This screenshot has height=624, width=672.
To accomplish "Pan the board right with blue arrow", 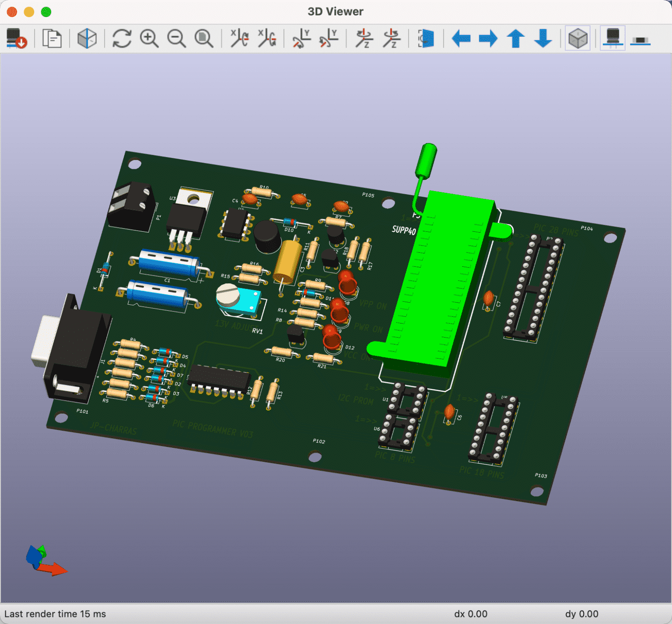I will coord(488,38).
